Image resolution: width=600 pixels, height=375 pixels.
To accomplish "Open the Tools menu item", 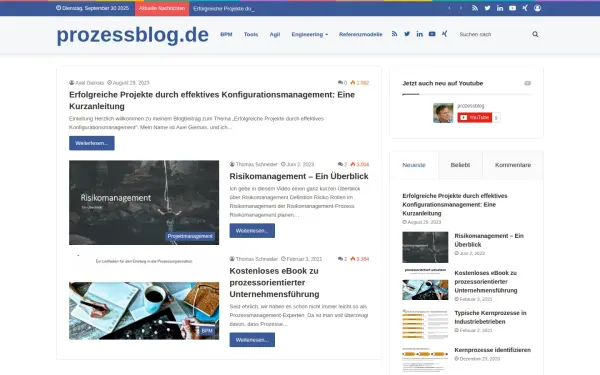I will [x=251, y=34].
